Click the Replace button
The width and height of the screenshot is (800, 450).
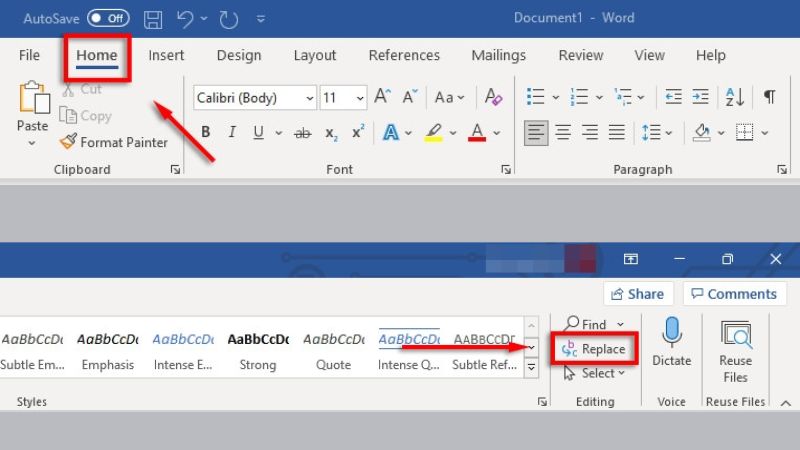(x=594, y=349)
